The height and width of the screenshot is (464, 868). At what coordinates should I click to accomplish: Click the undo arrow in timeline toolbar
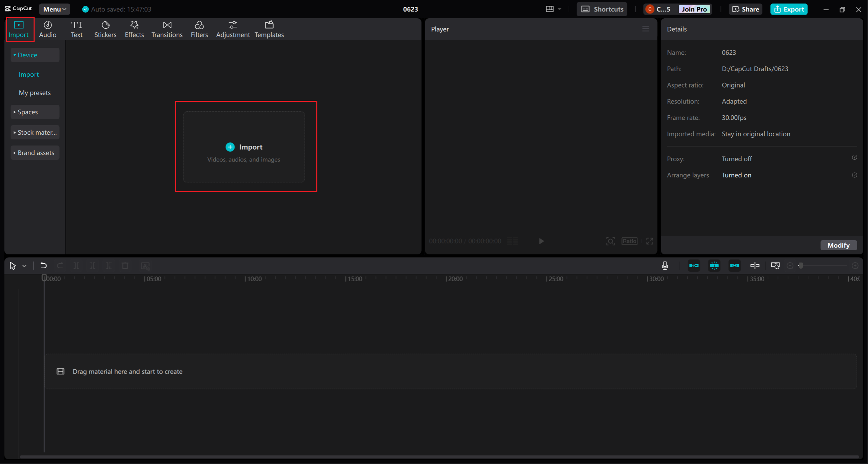(43, 266)
